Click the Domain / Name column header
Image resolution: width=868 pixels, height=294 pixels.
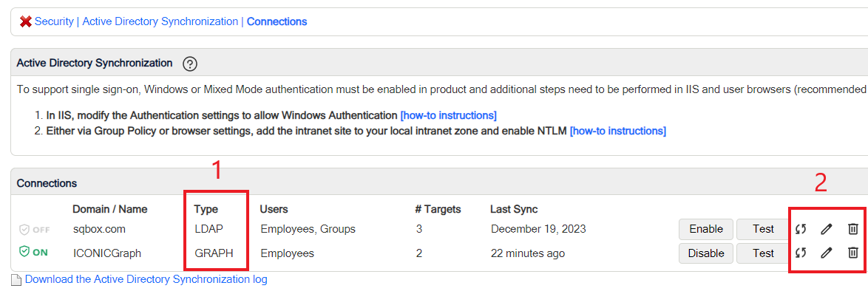[109, 210]
